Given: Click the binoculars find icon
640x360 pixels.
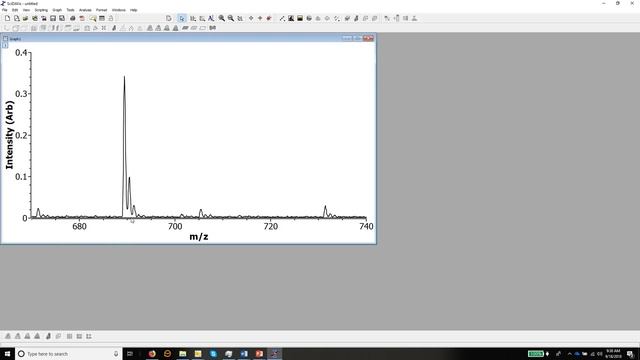Looking at the screenshot, I should coord(212,28).
